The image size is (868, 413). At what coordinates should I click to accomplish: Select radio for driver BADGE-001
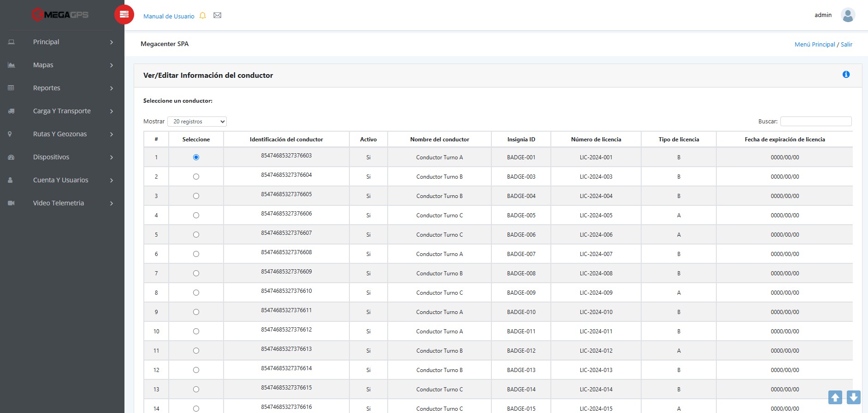[x=196, y=157]
